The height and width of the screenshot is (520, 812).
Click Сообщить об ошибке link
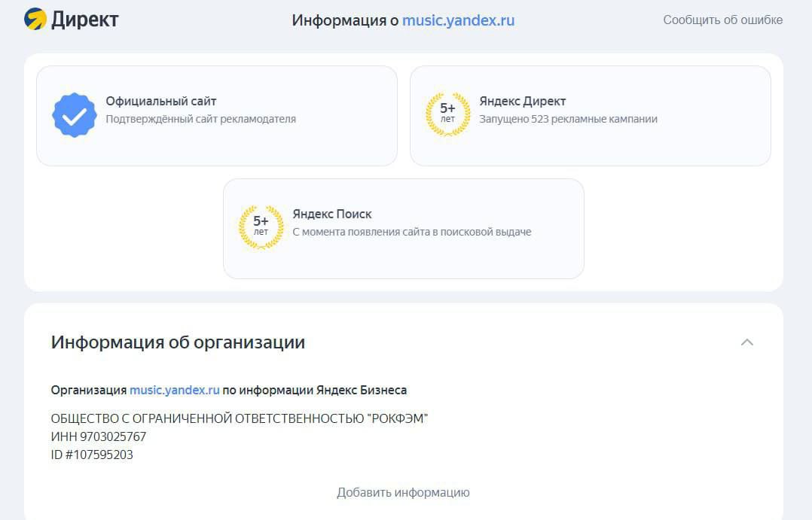tap(722, 20)
